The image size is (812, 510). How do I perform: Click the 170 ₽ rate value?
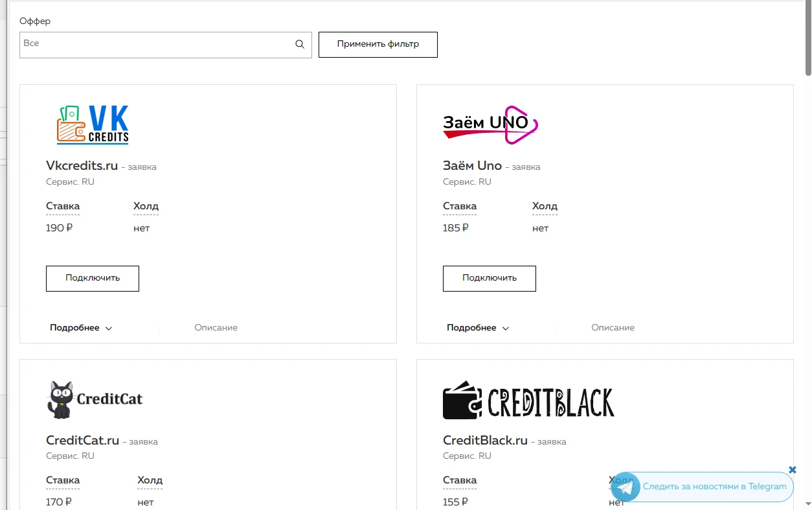[59, 502]
